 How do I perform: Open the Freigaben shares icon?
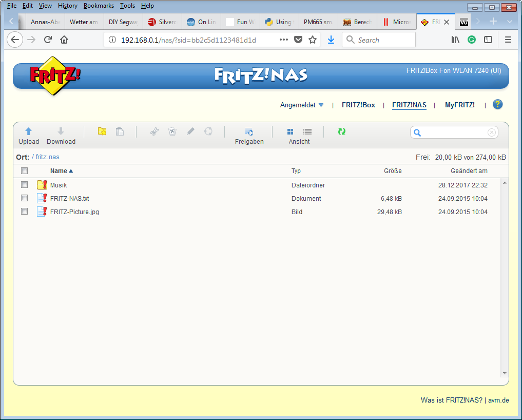249,131
